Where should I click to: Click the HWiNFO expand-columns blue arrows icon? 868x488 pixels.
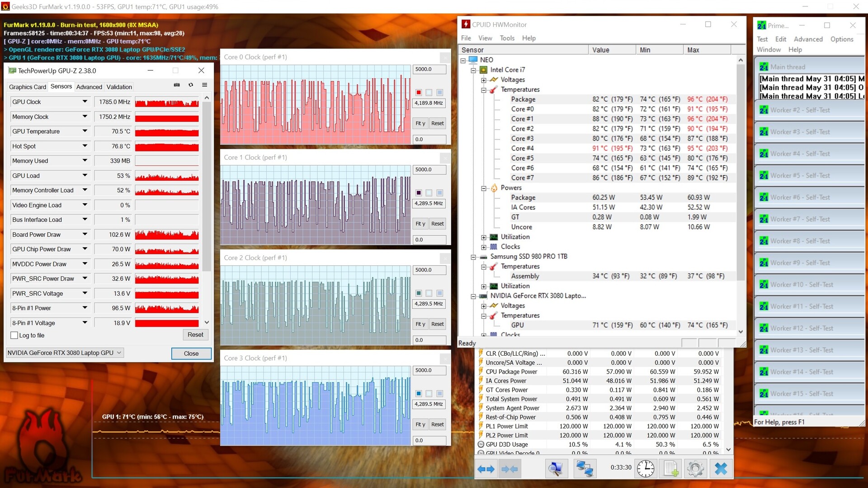point(486,469)
